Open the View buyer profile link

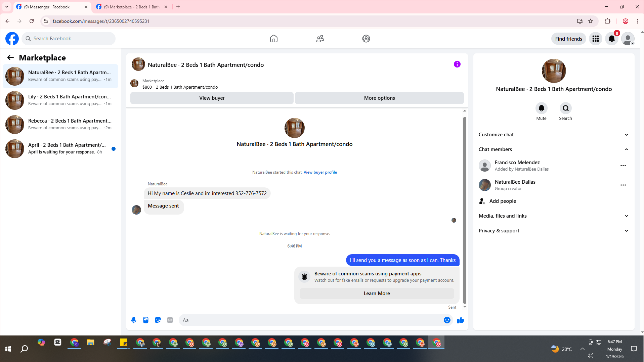click(x=320, y=172)
